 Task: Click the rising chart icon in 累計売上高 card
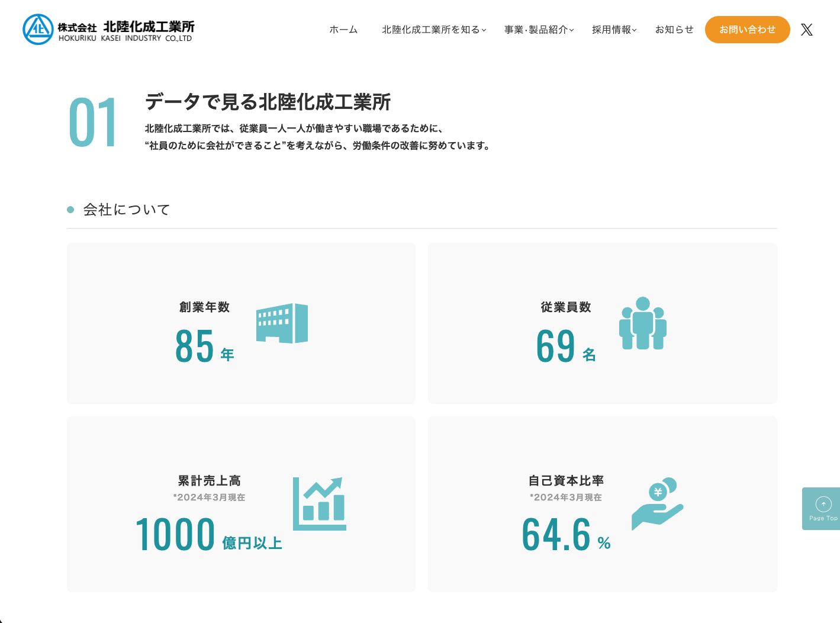coord(319,503)
